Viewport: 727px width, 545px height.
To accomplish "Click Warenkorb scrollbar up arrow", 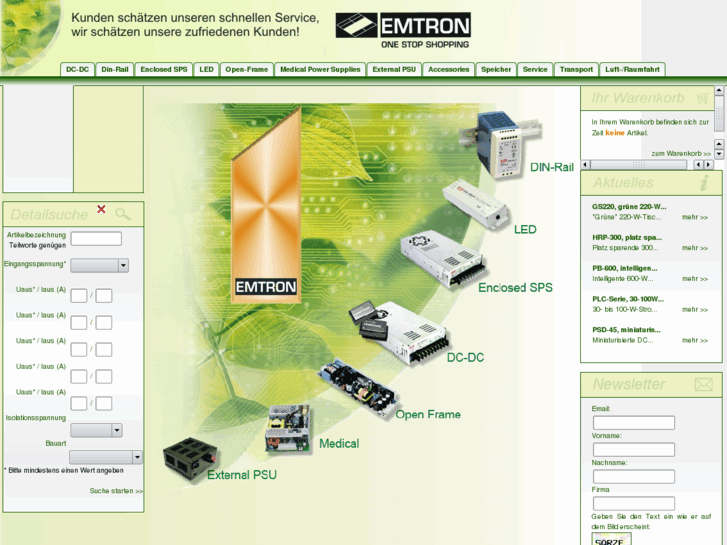I will pyautogui.click(x=719, y=90).
